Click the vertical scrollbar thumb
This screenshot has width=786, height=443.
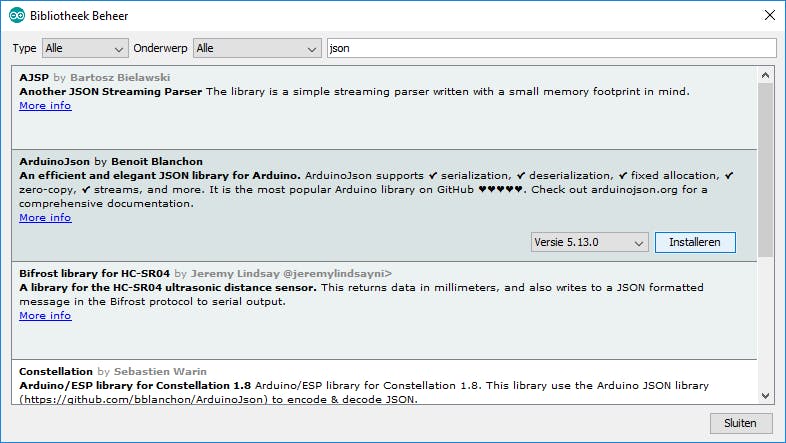766,168
